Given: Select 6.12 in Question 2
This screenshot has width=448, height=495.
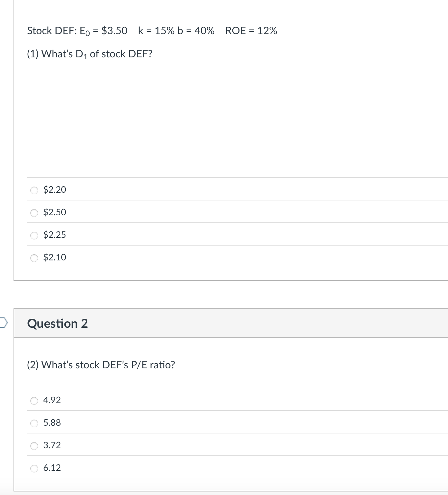Looking at the screenshot, I should pyautogui.click(x=52, y=468).
